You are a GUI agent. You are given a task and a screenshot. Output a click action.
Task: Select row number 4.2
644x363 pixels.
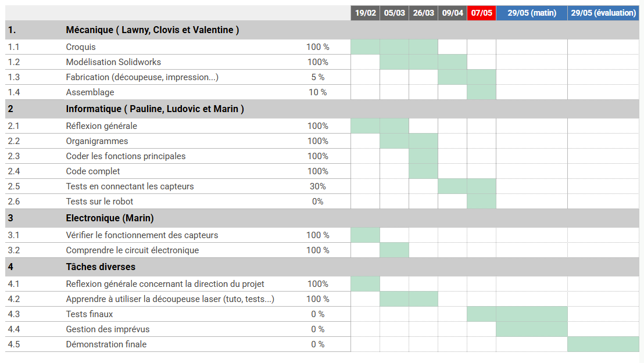pos(13,299)
